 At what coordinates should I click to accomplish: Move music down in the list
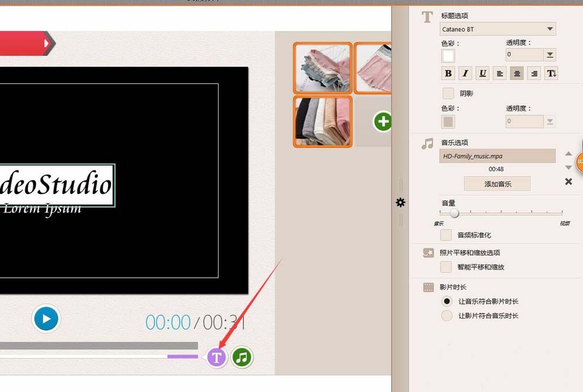pos(568,167)
